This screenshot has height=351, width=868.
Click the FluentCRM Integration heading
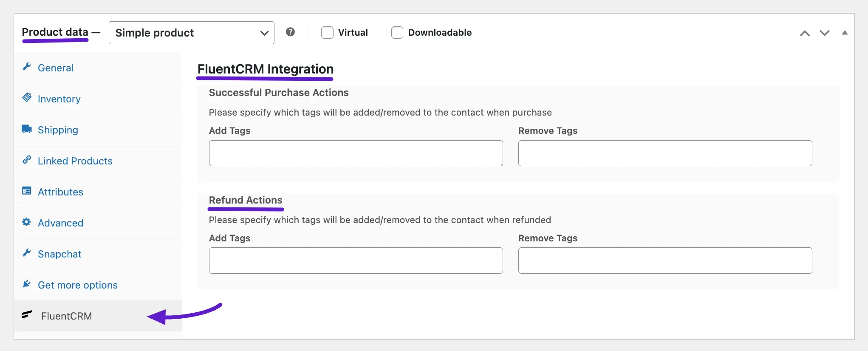pyautogui.click(x=266, y=69)
